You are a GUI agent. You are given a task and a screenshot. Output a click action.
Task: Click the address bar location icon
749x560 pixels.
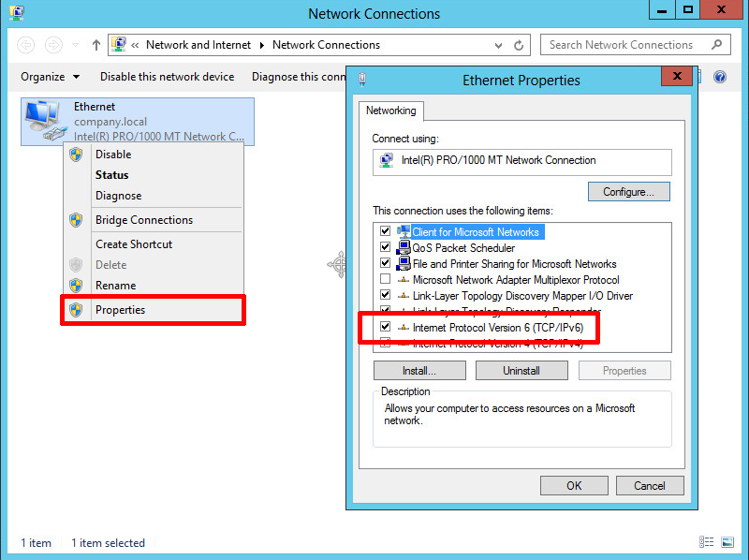(x=119, y=44)
